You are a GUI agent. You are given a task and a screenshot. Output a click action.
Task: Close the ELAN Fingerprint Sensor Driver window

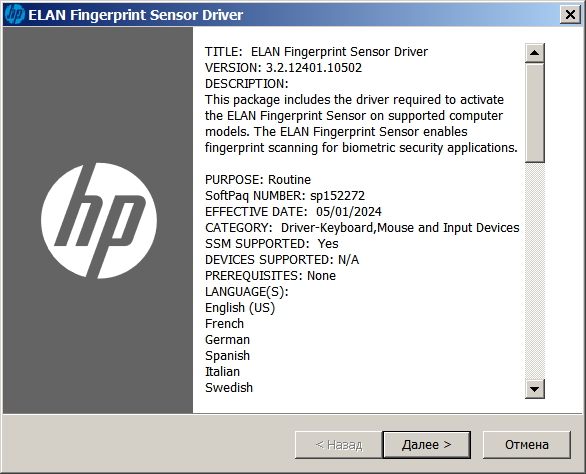[570, 15]
